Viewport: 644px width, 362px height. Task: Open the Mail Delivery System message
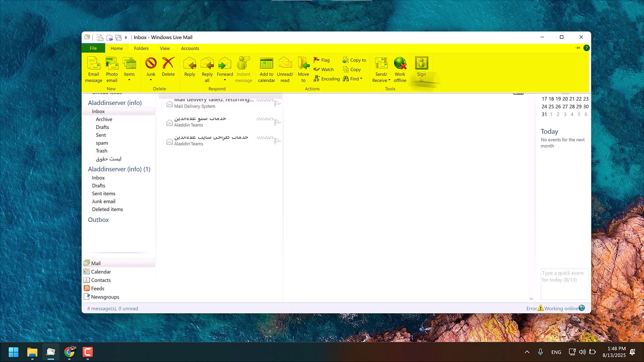point(221,103)
